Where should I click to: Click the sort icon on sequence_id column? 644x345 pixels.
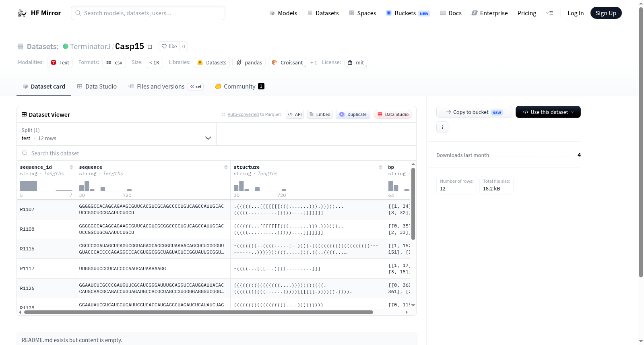[71, 167]
